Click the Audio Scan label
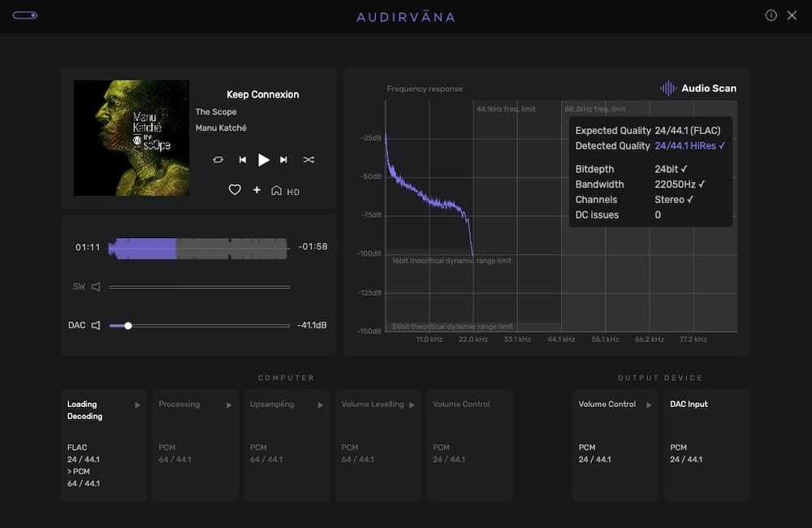The width and height of the screenshot is (812, 528). coord(708,88)
